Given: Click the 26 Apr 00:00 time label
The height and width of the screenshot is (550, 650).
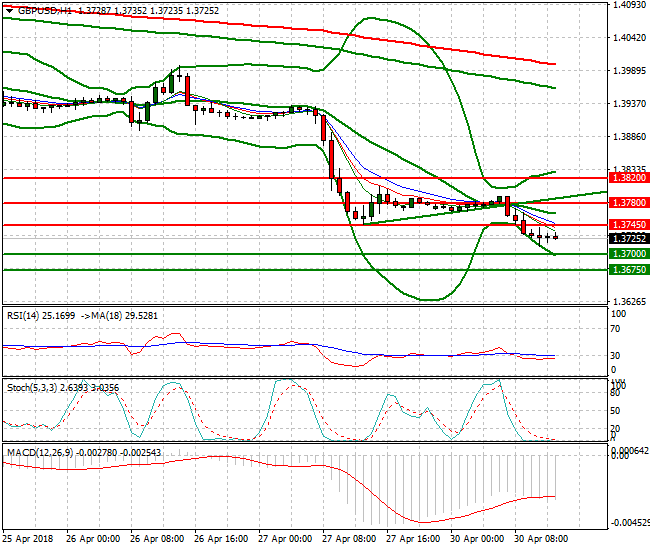Looking at the screenshot, I should tap(93, 539).
